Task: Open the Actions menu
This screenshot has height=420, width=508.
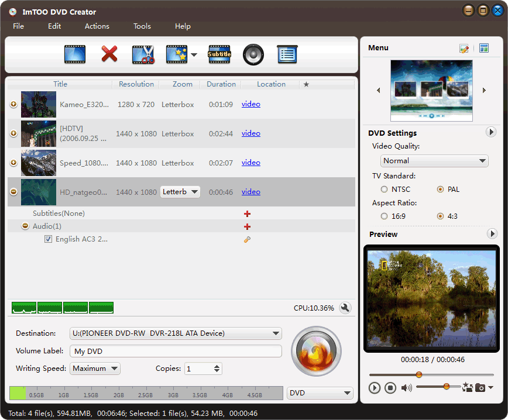Action: pos(97,26)
